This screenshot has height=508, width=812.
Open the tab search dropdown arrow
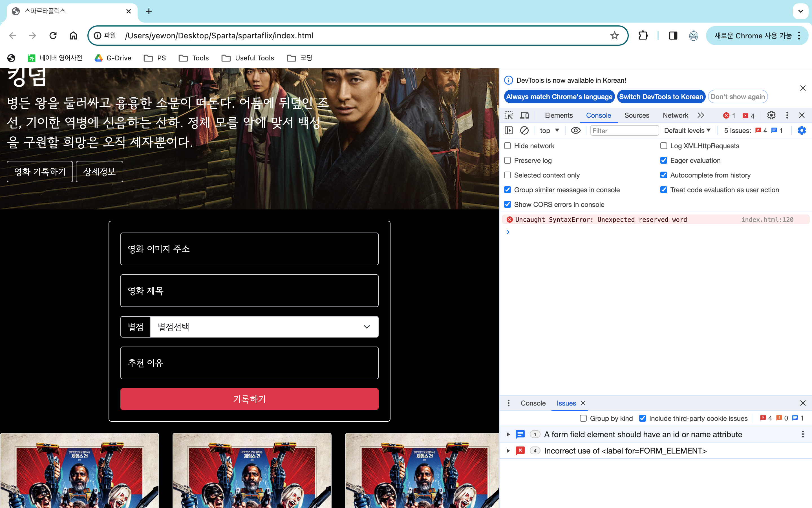tap(801, 11)
